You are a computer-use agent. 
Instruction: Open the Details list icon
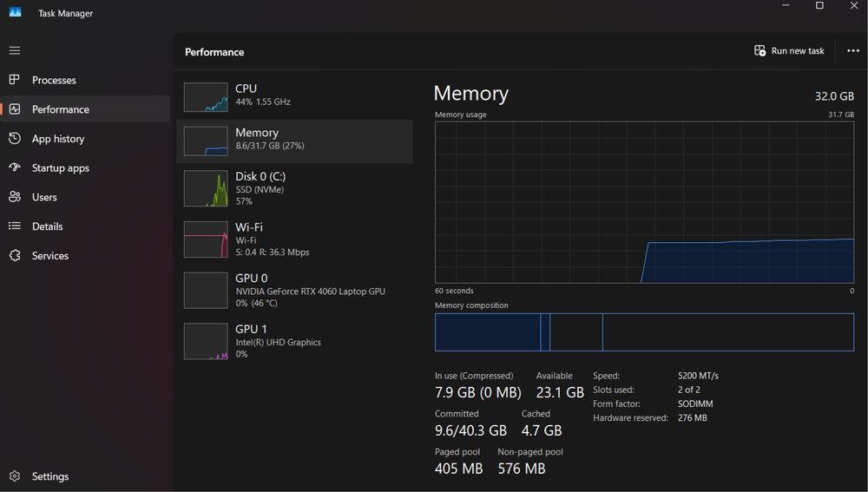(15, 226)
